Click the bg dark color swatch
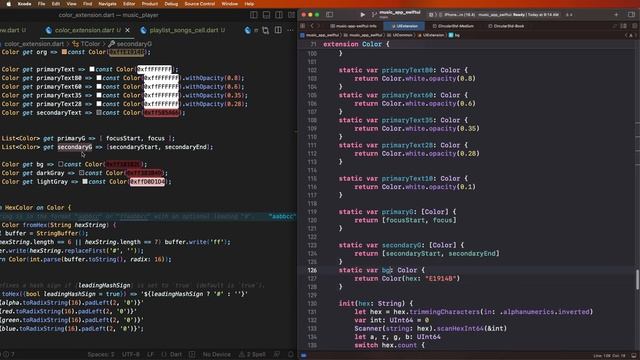 tap(60, 164)
